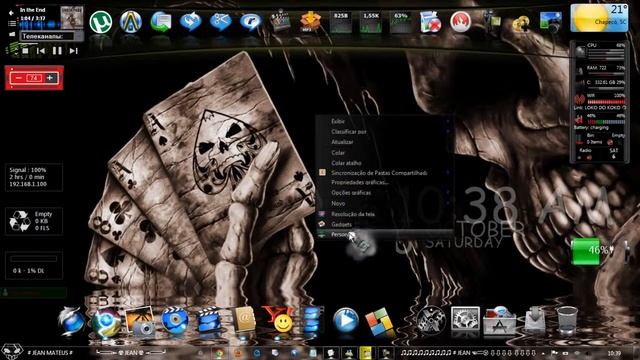Open the address book icon in bottom dock

pos(244,320)
